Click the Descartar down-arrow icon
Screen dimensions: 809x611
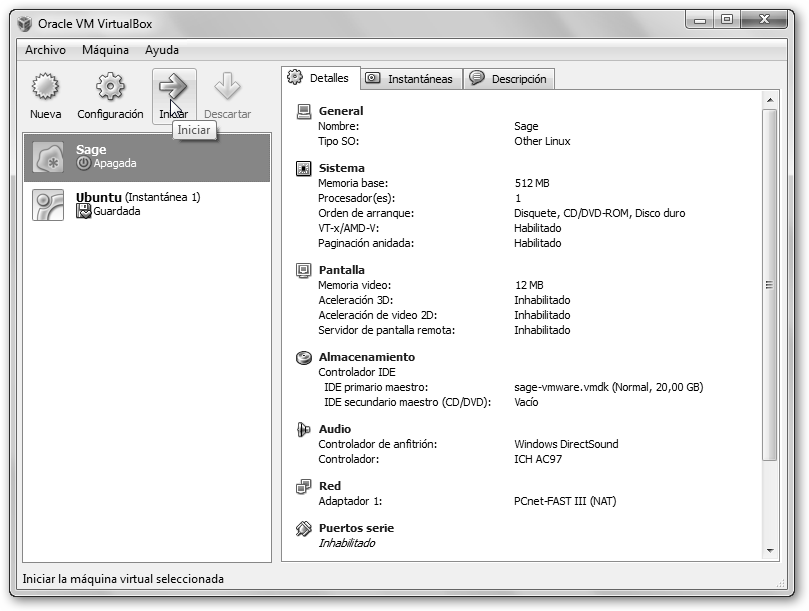(x=227, y=89)
